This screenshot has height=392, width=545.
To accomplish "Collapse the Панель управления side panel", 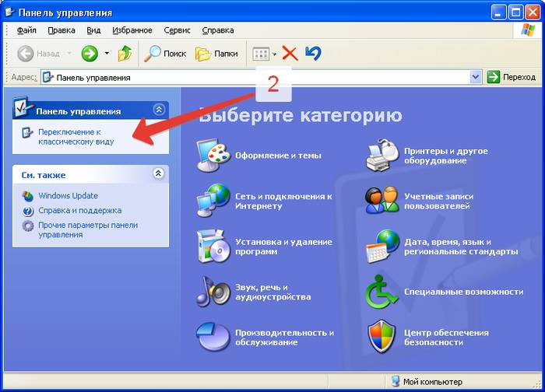I will 159,110.
